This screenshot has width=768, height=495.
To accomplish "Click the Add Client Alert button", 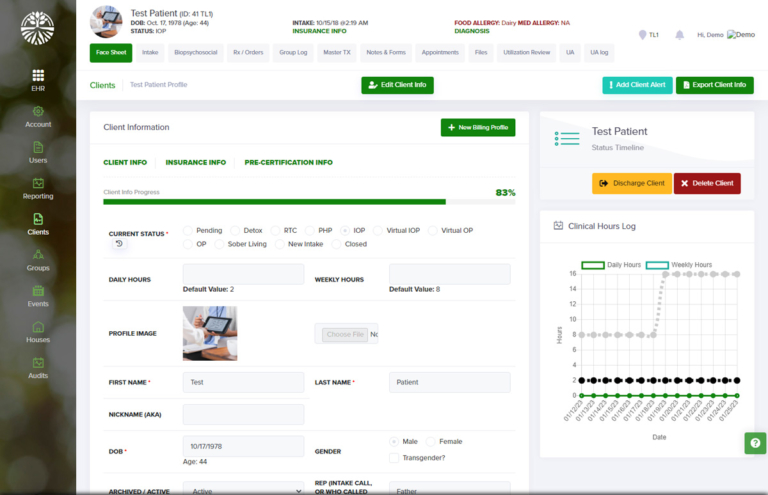I will pos(637,85).
